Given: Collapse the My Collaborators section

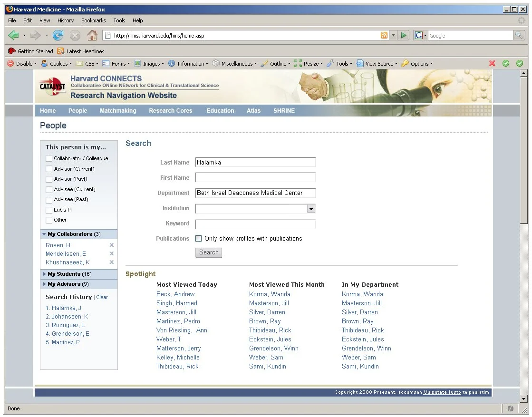Looking at the screenshot, I should 44,234.
